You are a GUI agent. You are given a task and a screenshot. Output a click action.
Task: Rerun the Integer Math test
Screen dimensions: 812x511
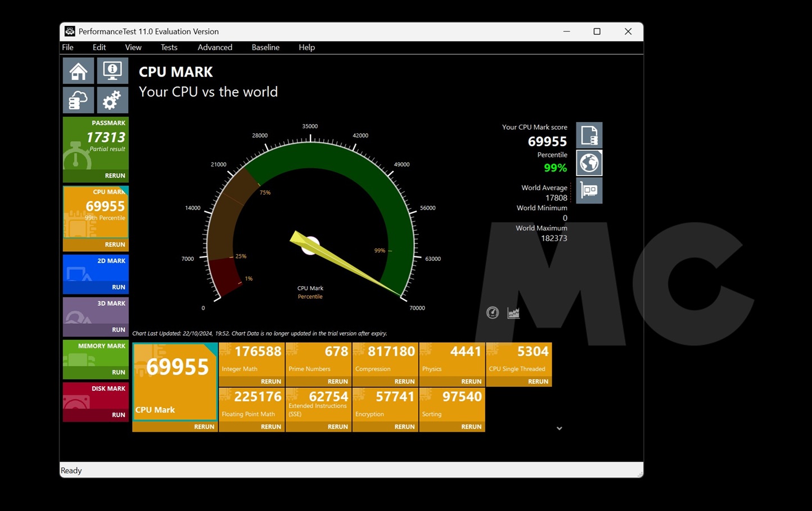270,382
